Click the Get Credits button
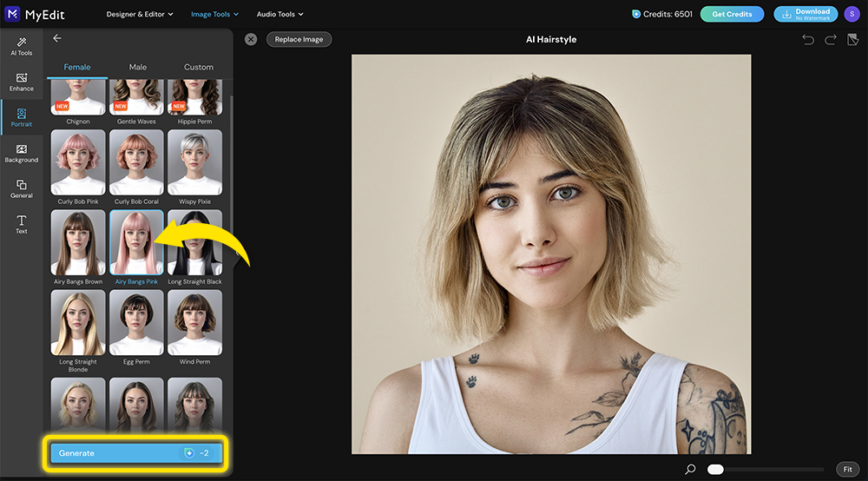Viewport: 868px width, 481px height. tap(732, 15)
